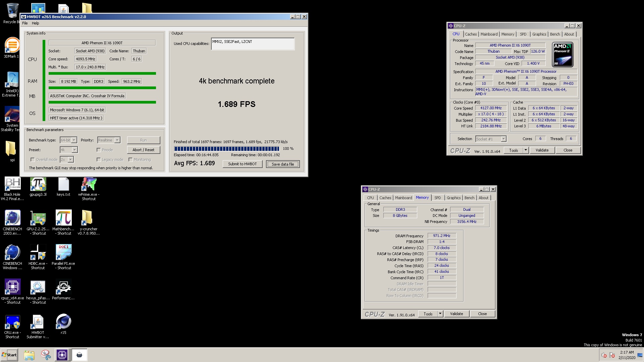Image resolution: width=644 pixels, height=362 pixels.
Task: Click the Used CPU capabilities text box
Action: click(253, 44)
